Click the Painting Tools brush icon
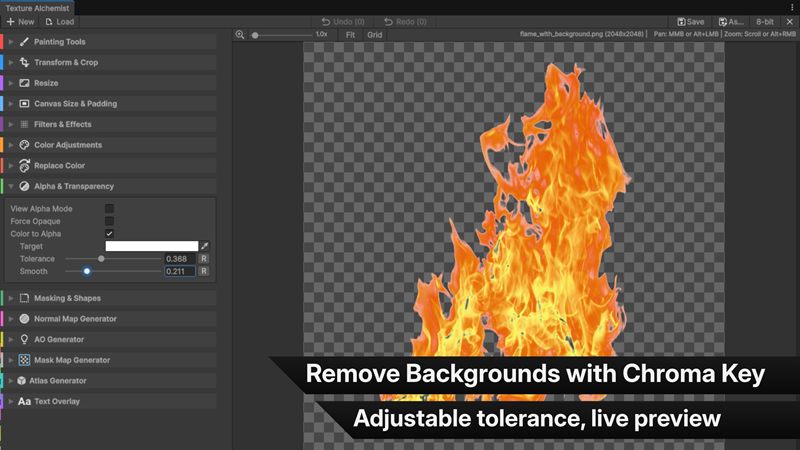 click(24, 42)
